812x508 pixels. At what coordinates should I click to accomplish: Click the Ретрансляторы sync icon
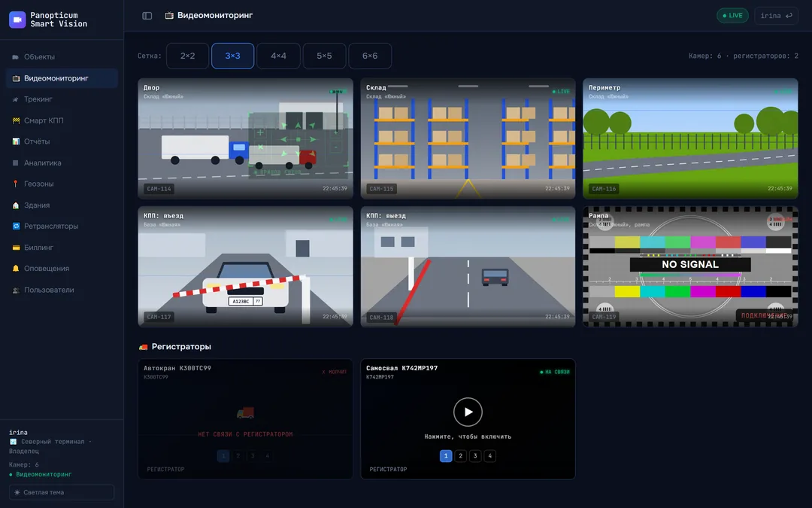pyautogui.click(x=16, y=226)
